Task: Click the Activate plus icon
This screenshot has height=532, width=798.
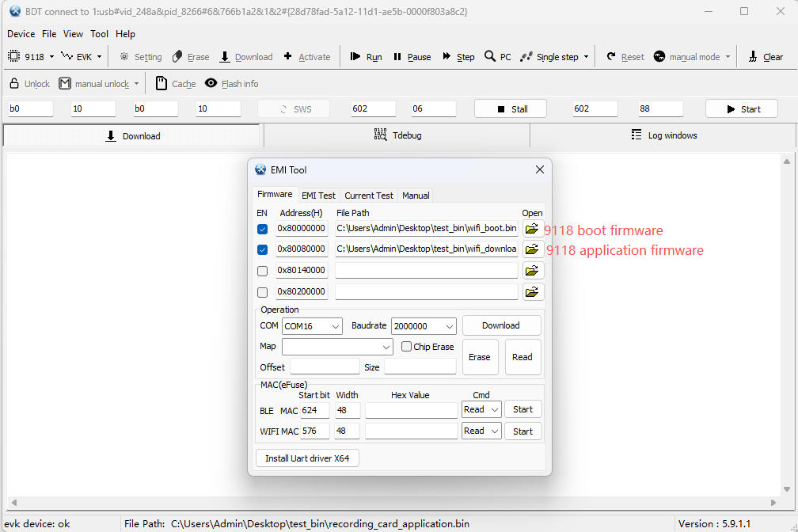Action: pyautogui.click(x=287, y=56)
